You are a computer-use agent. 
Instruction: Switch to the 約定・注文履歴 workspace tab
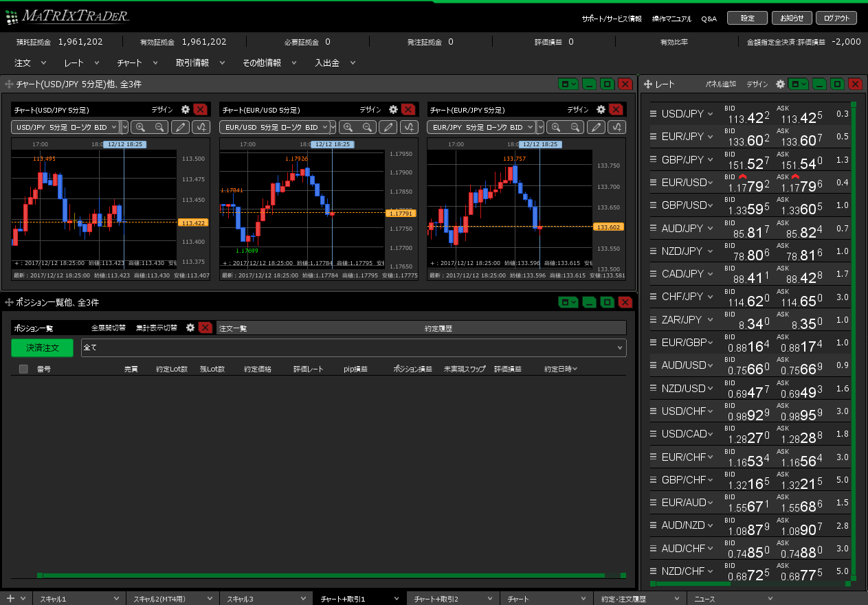click(640, 599)
